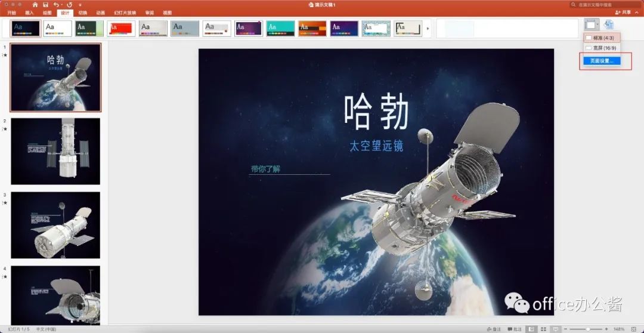Viewport: 644px width, 333px height.
Task: Switch to Slide Sorter view icon
Action: [x=544, y=329]
